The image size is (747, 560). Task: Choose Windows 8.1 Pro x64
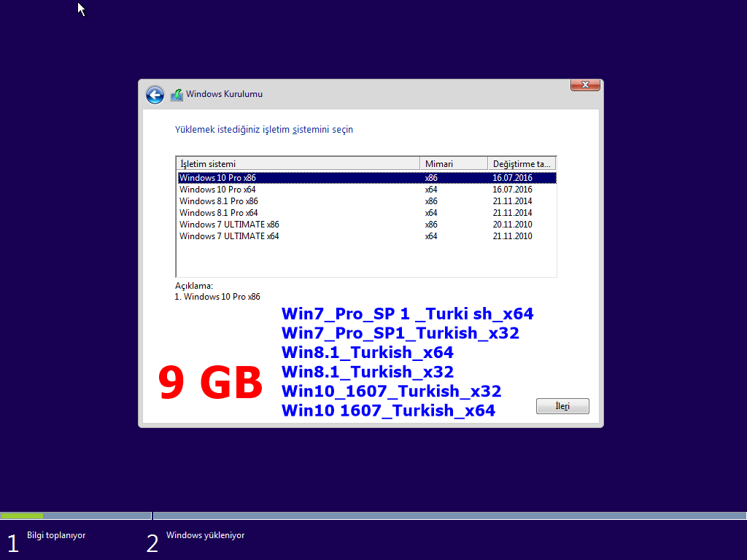point(219,213)
